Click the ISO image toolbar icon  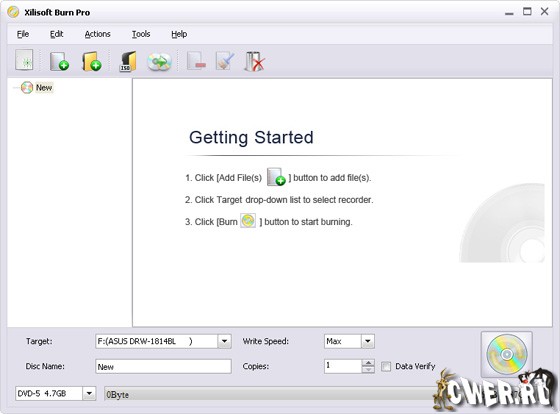click(x=128, y=61)
